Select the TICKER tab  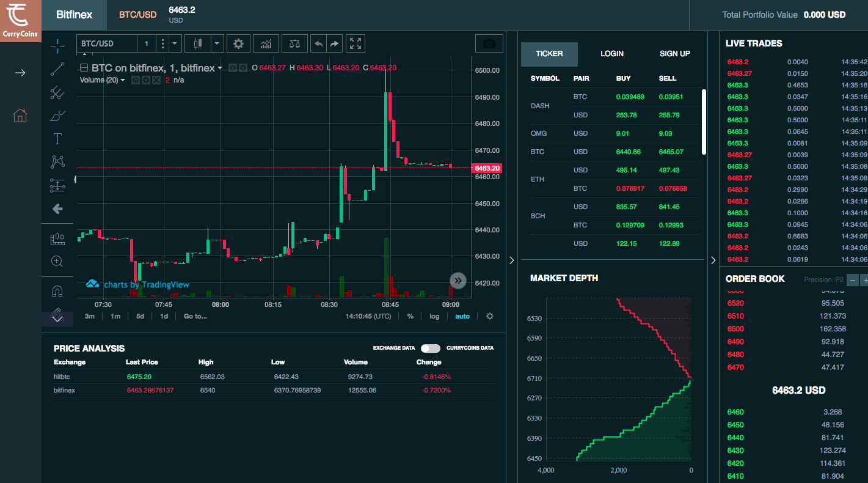[549, 54]
